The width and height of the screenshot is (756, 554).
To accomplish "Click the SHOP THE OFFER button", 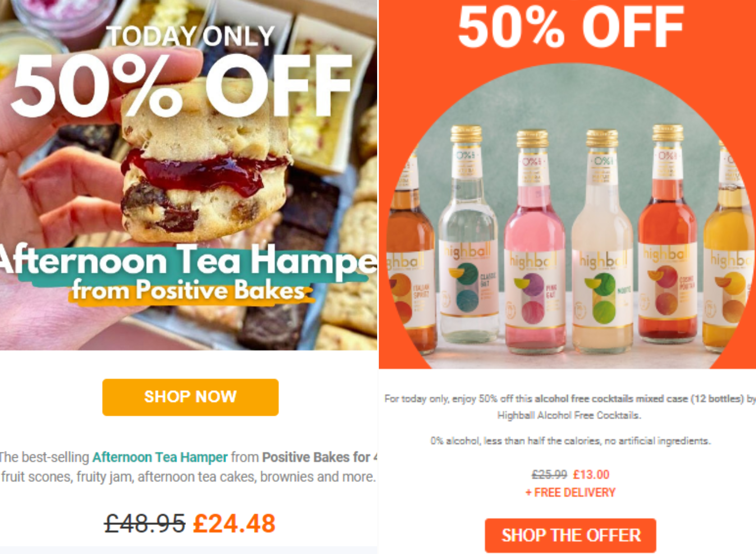I will click(570, 535).
